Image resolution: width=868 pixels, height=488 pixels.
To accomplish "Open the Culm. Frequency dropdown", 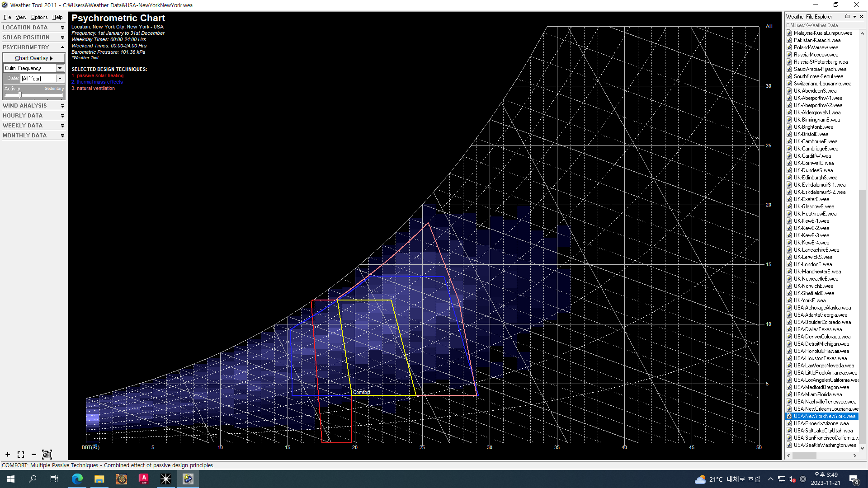I will (60, 68).
